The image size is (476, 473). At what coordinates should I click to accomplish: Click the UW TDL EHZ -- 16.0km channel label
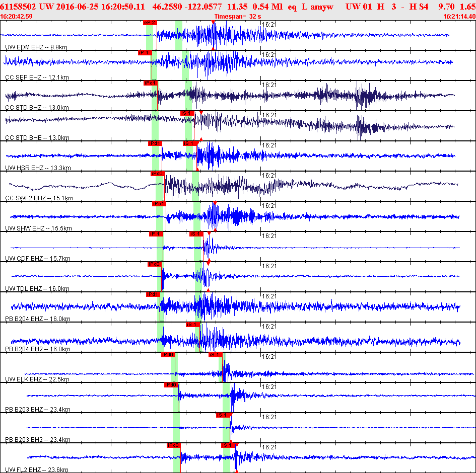coord(37,288)
